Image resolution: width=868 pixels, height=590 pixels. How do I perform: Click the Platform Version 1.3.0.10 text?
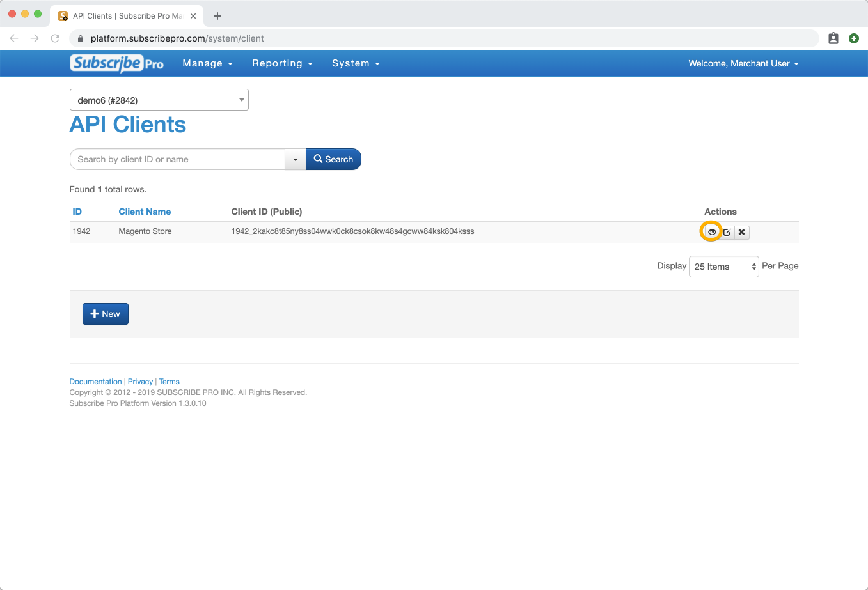138,403
